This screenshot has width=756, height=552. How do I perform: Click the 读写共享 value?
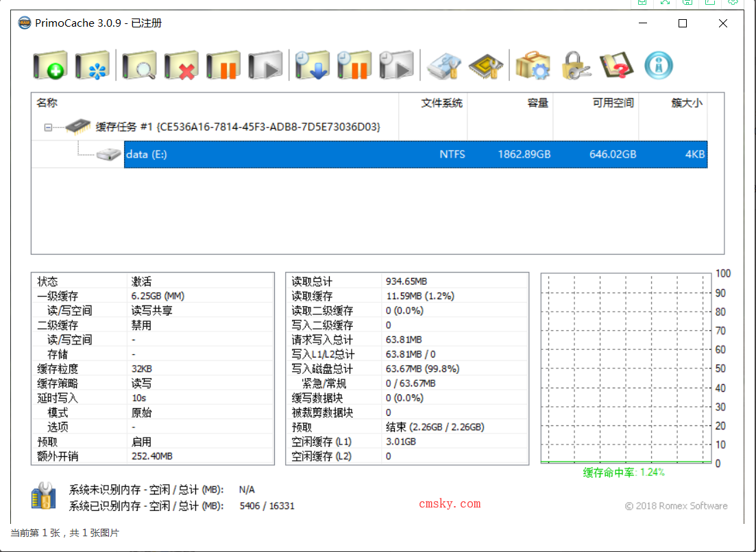tap(152, 311)
